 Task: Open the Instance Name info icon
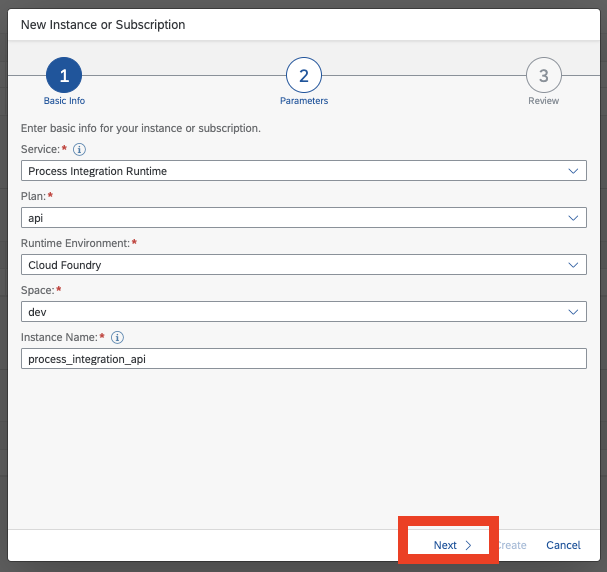point(117,337)
